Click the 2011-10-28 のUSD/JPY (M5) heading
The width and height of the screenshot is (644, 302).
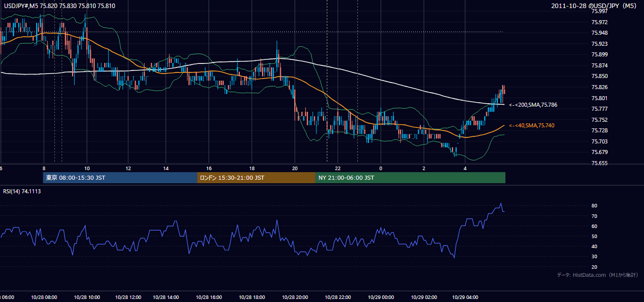(x=594, y=6)
